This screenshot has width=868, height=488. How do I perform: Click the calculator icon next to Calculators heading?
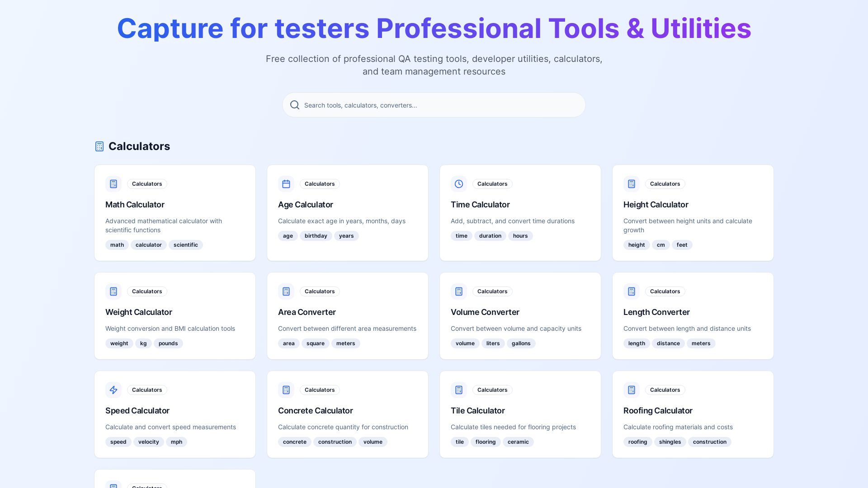pyautogui.click(x=99, y=146)
